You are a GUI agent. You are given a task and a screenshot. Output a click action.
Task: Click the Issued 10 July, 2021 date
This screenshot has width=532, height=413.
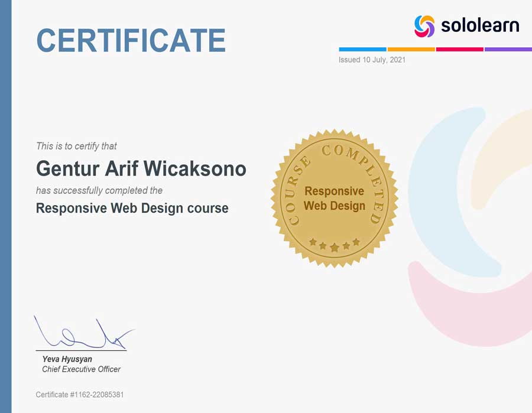click(372, 60)
